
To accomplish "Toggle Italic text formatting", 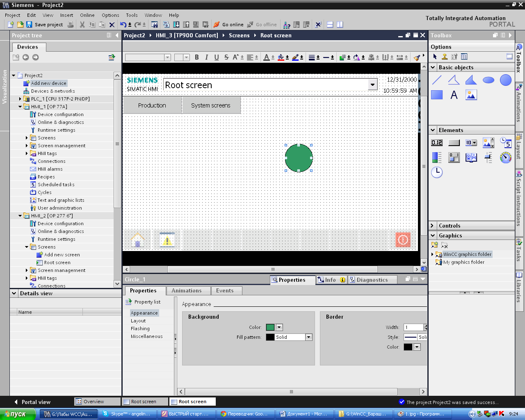I will click(207, 57).
